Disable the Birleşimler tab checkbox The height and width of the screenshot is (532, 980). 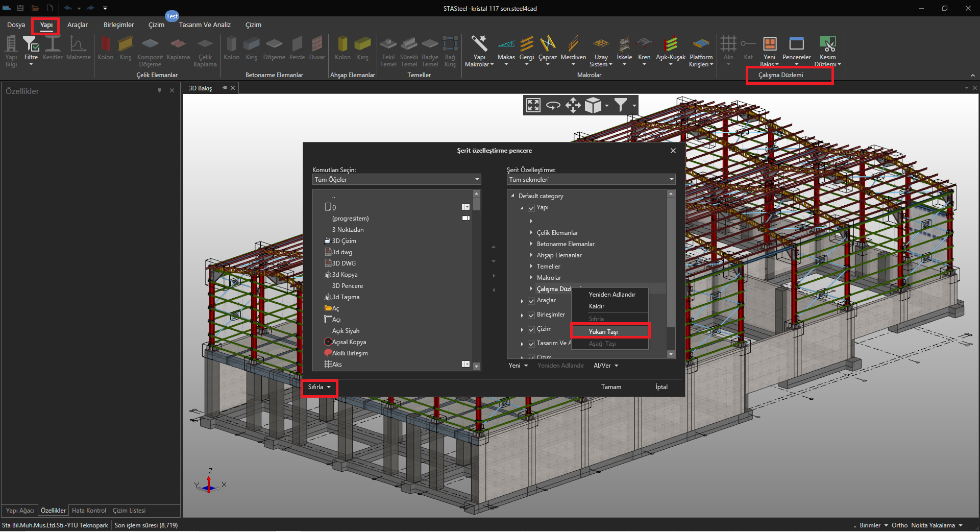(531, 316)
